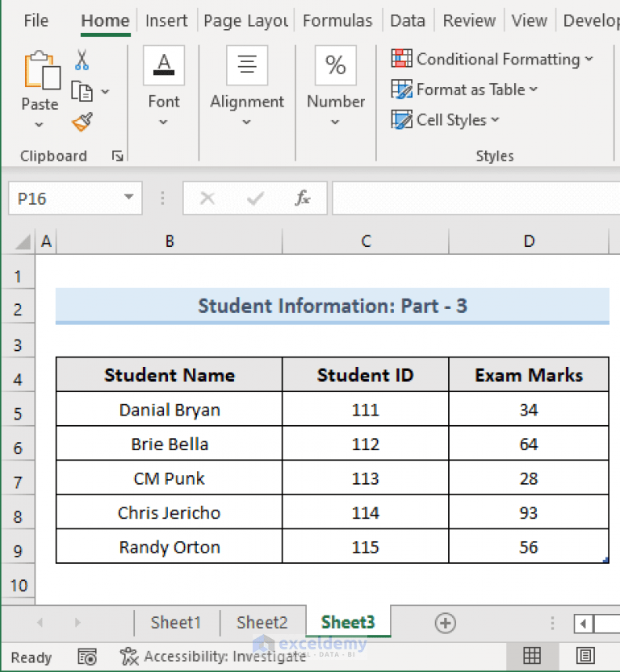Select the Normal view grid icon

coord(532,656)
